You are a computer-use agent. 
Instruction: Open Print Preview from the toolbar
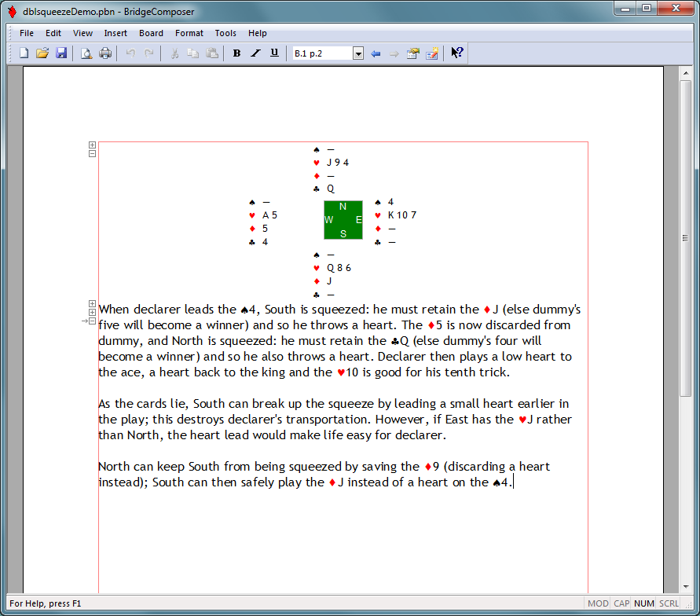86,53
